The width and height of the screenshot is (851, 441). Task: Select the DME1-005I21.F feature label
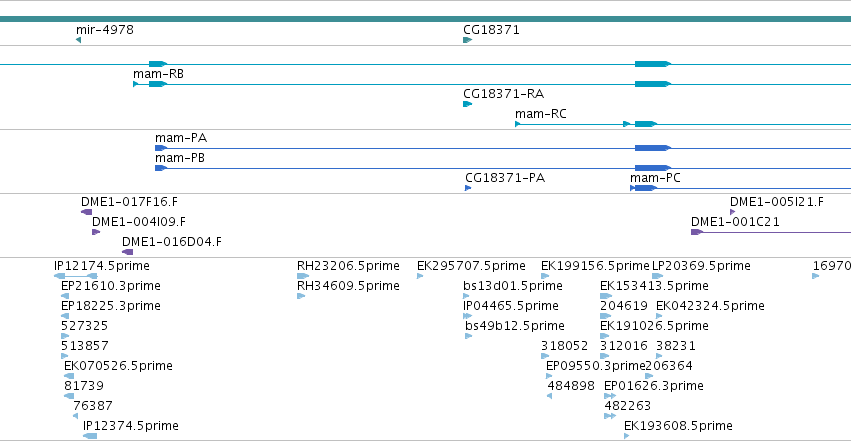pyautogui.click(x=776, y=202)
